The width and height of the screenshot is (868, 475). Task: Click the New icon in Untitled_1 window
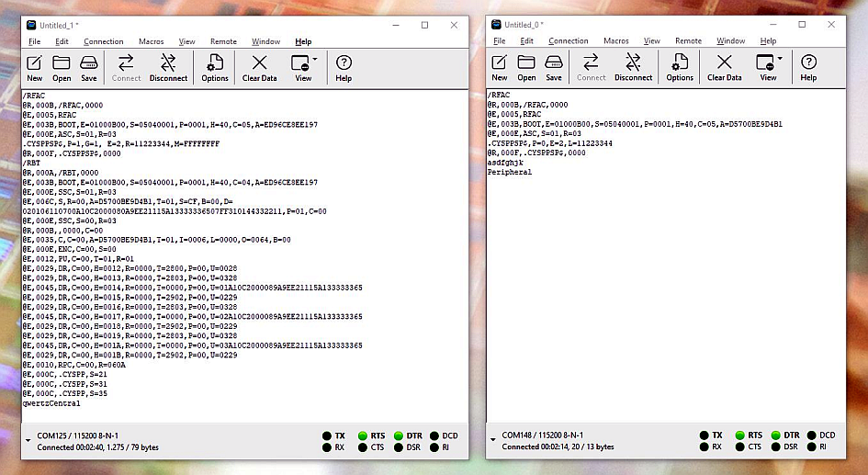coord(34,67)
